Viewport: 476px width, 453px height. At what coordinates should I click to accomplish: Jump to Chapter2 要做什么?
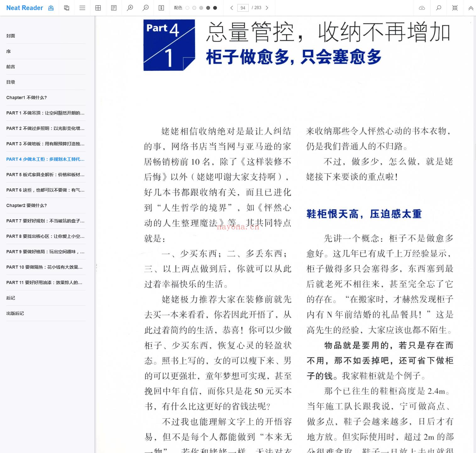[46, 205]
